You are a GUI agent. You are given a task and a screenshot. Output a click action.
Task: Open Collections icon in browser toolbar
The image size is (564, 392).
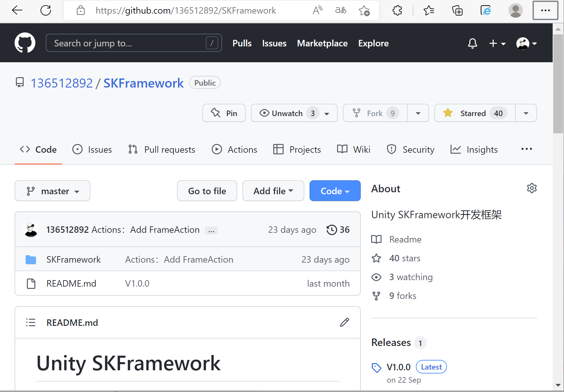coord(457,11)
